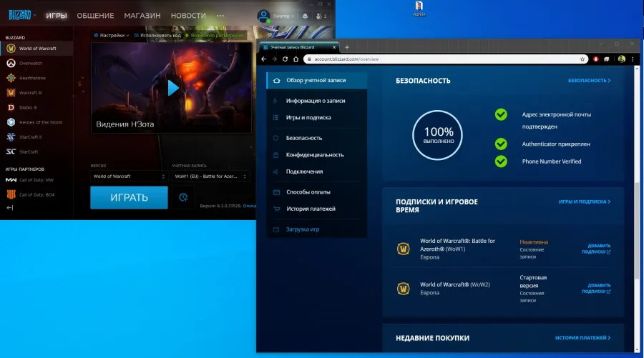This screenshot has width=644, height=358.
Task: Open browser home page
Action: pyautogui.click(x=296, y=59)
